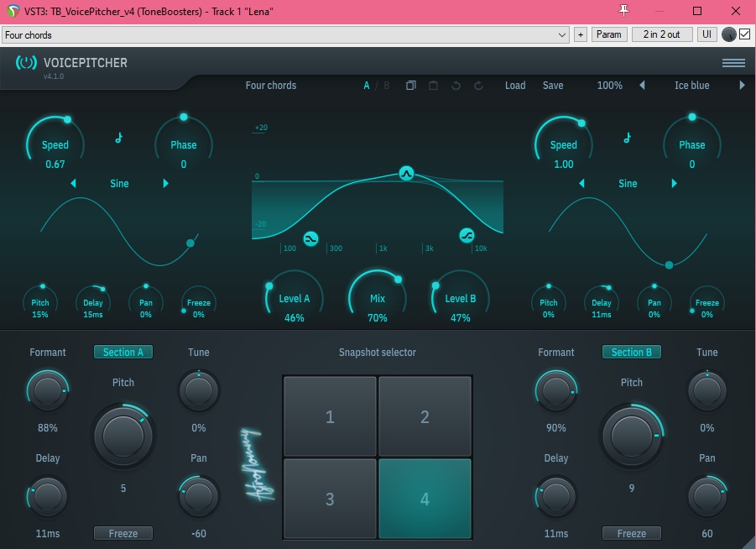Enable the plugin bypass checkbox

[x=744, y=34]
